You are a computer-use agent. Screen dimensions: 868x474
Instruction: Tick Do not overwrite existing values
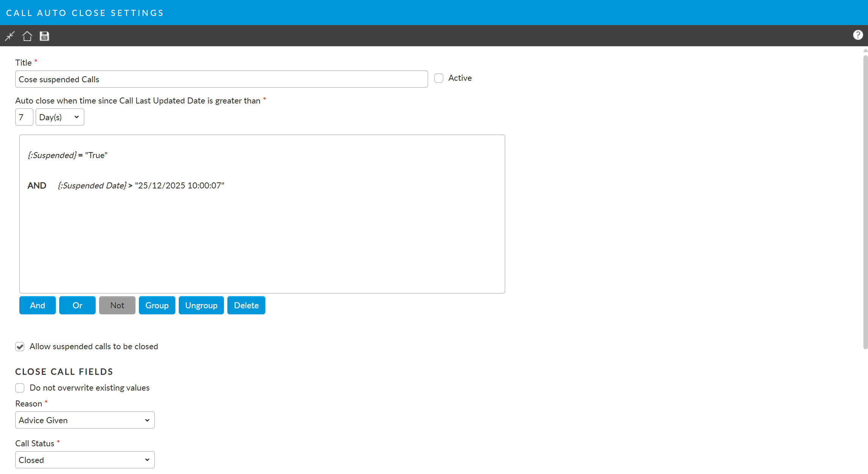click(20, 388)
